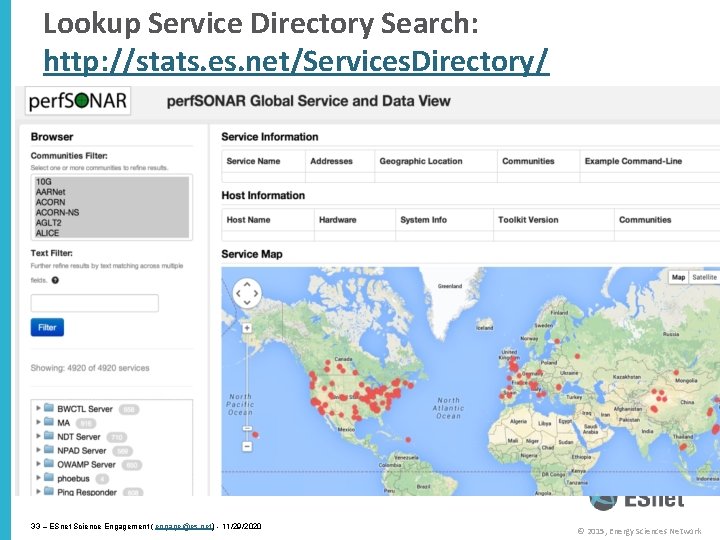Viewport: 720px width, 540px height.
Task: Select the NDT Server label
Action: point(79,437)
